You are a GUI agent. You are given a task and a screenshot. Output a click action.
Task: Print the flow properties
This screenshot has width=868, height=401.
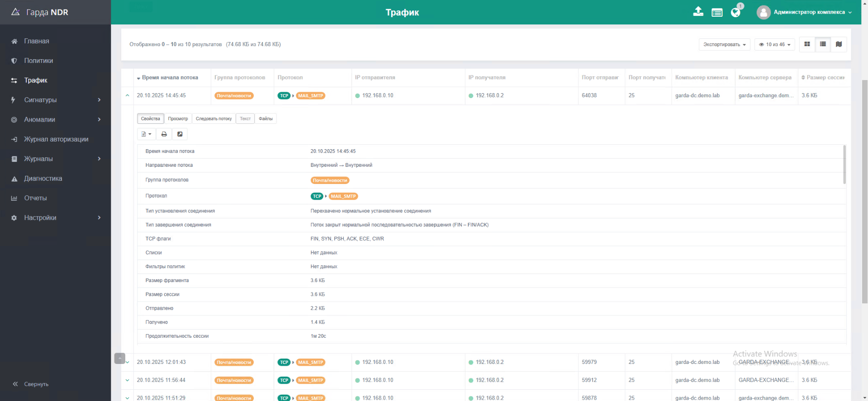tap(164, 134)
